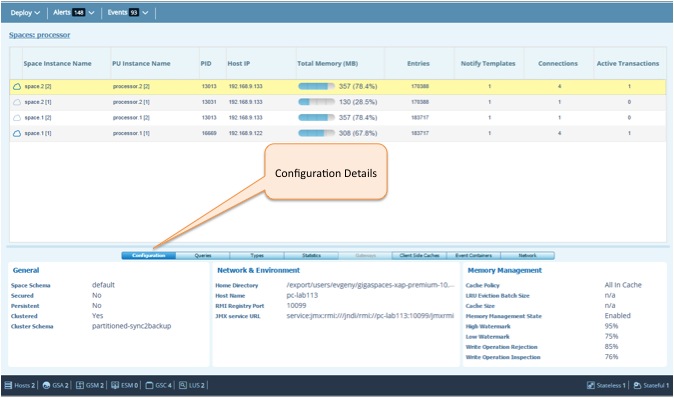
Task: Click the Host IP 192.168.9.122 cell
Action: click(x=245, y=133)
